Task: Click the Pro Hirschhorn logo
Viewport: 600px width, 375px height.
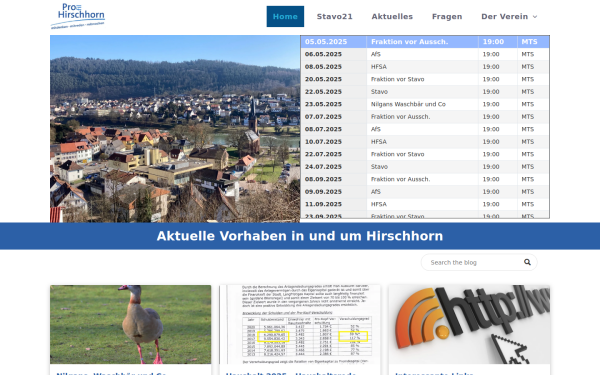Action: point(78,16)
